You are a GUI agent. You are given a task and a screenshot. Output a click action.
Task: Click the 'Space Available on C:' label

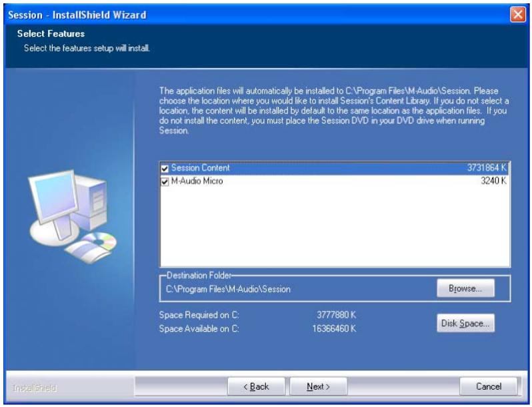[x=199, y=328]
